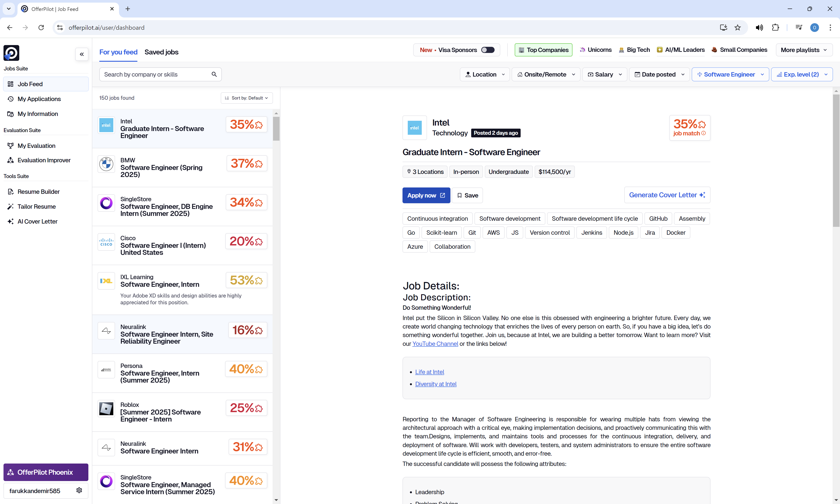Screen dimensions: 840x504
Task: Open a new browser tab
Action: (x=128, y=9)
